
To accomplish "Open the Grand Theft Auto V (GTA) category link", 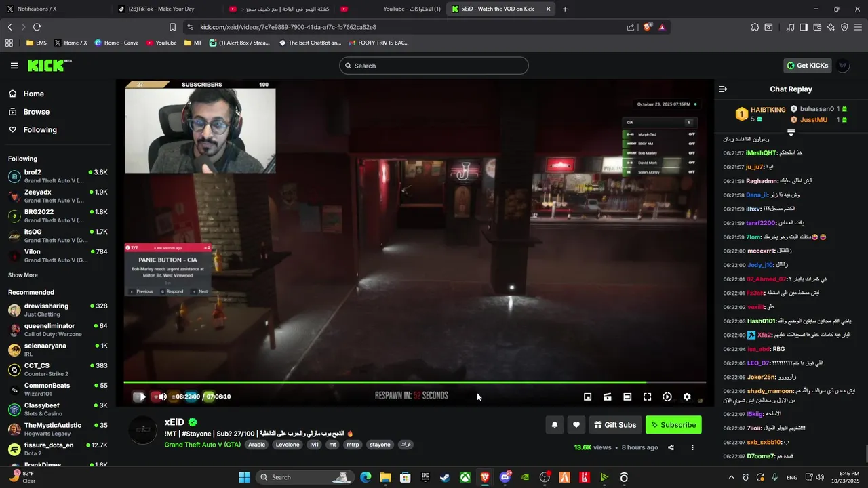I will (x=202, y=445).
